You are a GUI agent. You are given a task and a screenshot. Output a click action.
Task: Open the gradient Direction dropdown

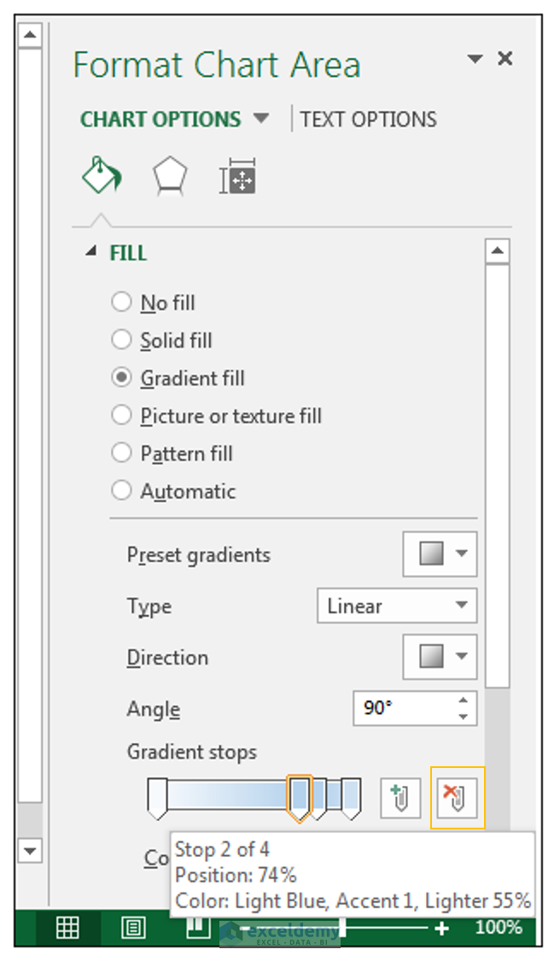[x=440, y=657]
